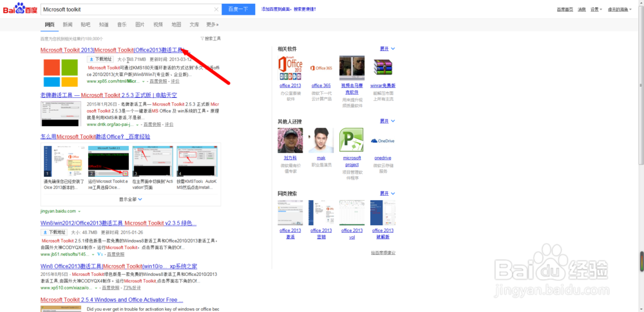
Task: Open 怎么用Microsoft Toolkit激活Office 百度经验 link
Action: click(95, 137)
